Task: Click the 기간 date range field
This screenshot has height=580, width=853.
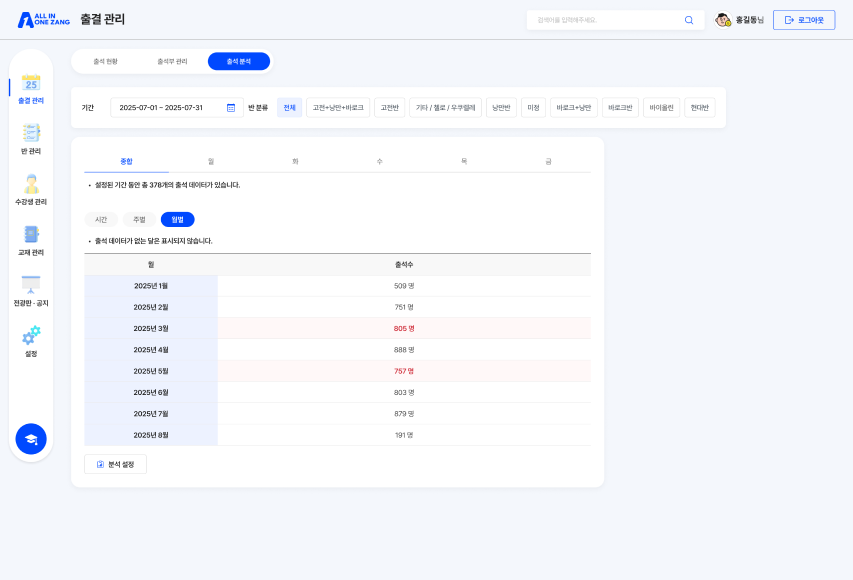Action: click(x=177, y=108)
